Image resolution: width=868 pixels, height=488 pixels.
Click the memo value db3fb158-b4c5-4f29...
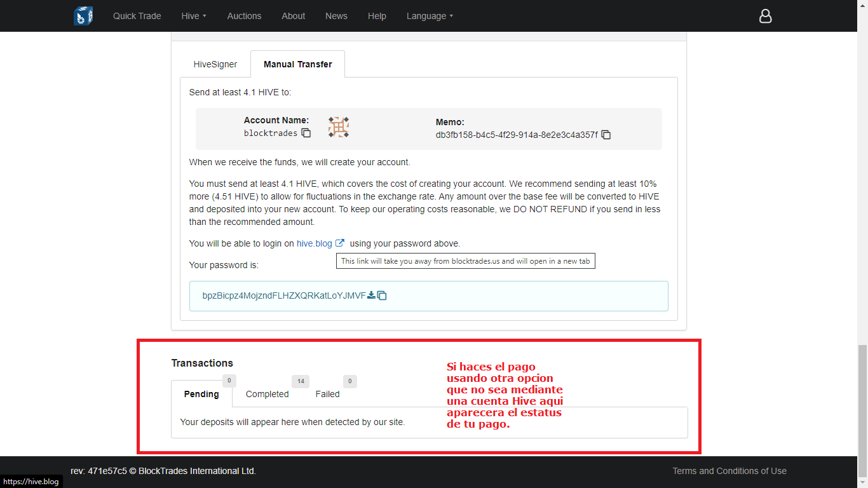point(517,135)
